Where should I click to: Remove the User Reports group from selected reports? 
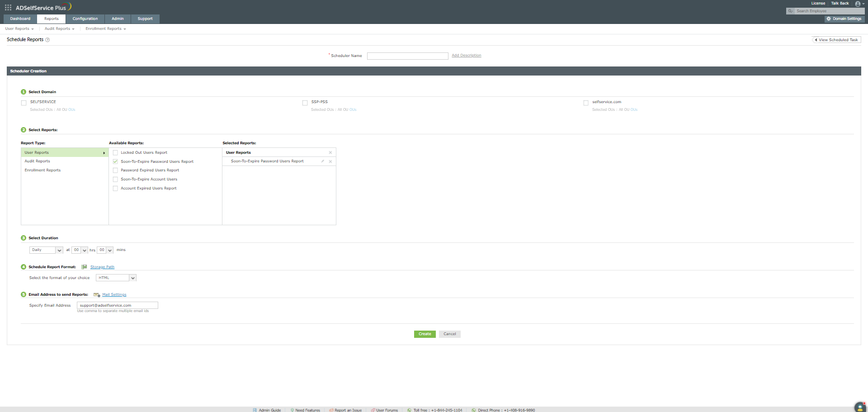[x=330, y=152]
